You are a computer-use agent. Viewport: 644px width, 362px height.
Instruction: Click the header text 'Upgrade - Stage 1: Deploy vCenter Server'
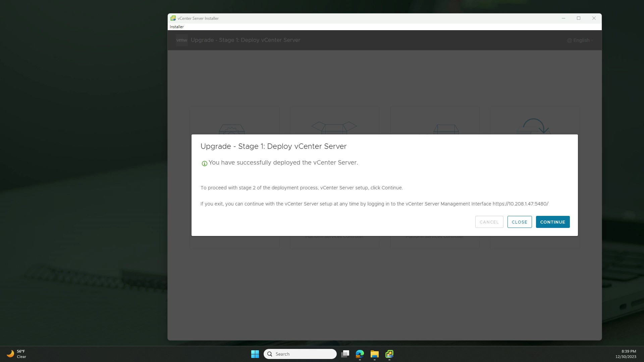click(245, 40)
